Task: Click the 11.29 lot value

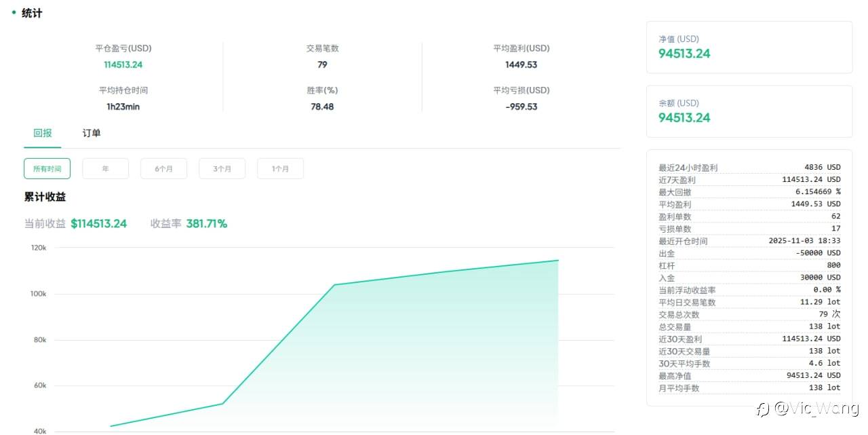Action: click(821, 302)
